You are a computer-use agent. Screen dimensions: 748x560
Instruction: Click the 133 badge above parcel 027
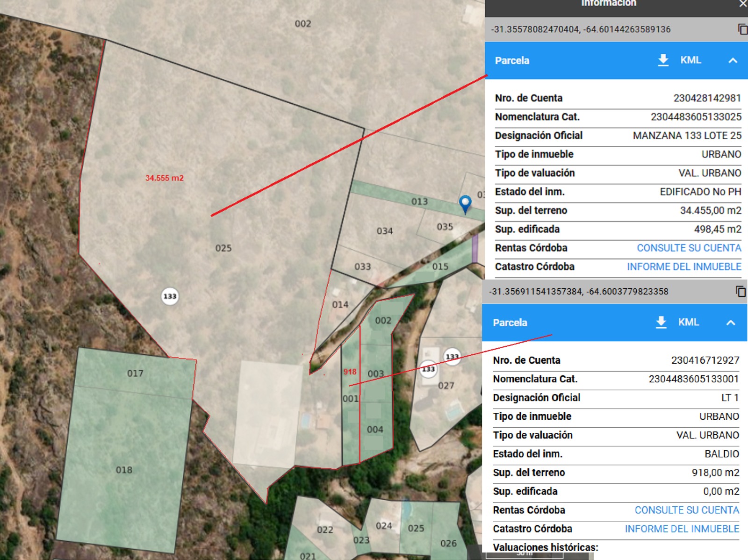point(452,357)
